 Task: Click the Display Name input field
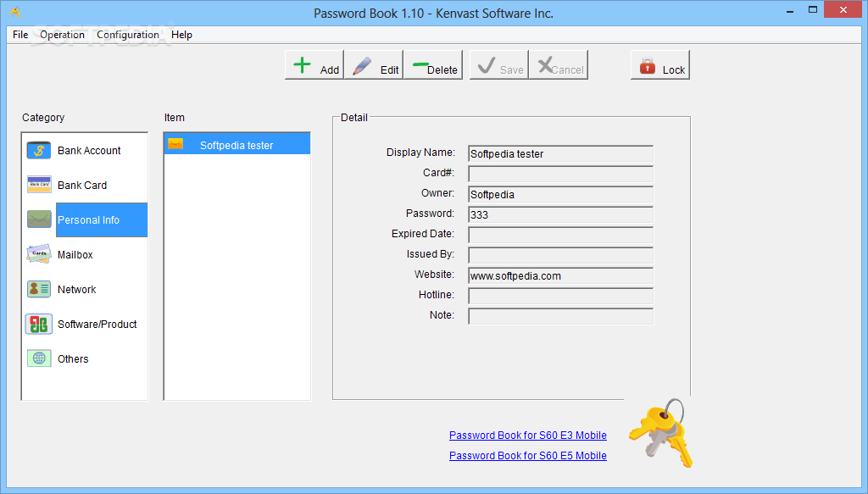pos(561,153)
